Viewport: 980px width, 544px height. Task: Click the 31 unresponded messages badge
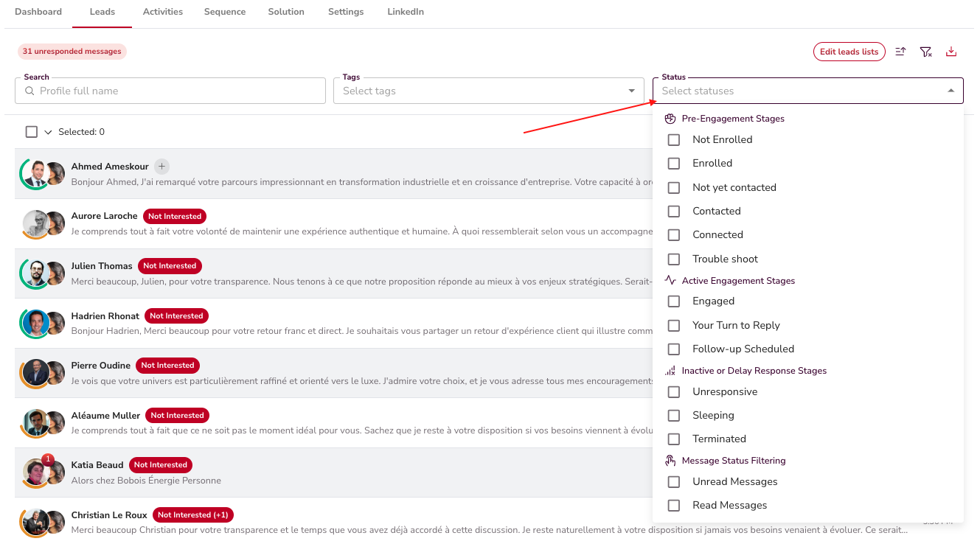point(72,52)
